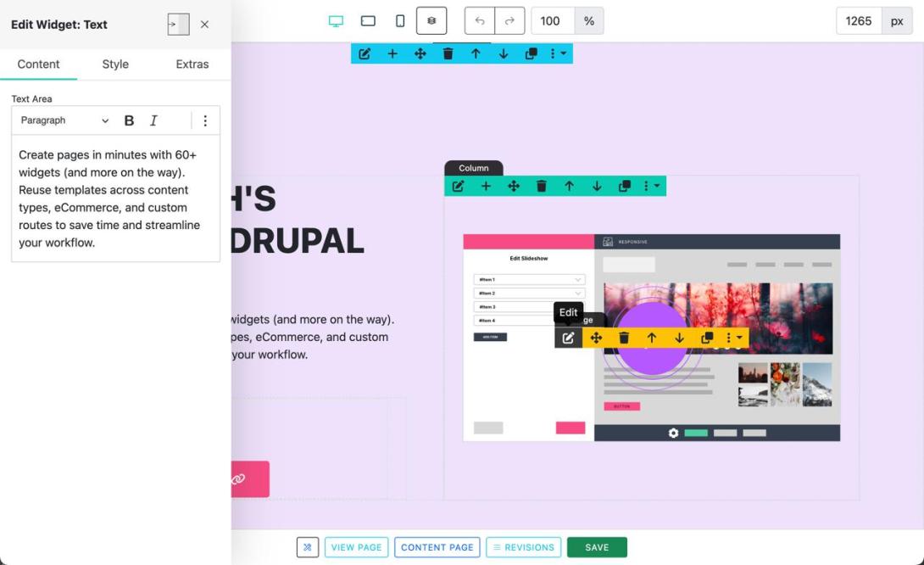The height and width of the screenshot is (565, 924).
Task: Expand more options in Column toolbar
Action: point(651,186)
